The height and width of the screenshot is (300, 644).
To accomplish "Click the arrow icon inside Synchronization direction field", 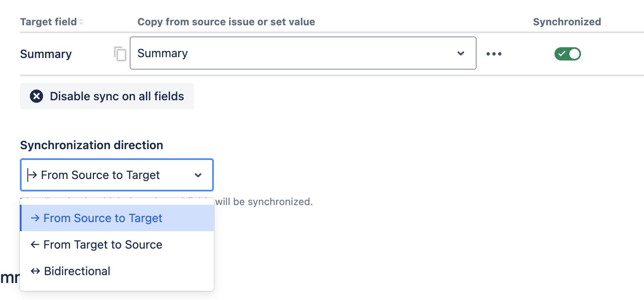I will (33, 175).
